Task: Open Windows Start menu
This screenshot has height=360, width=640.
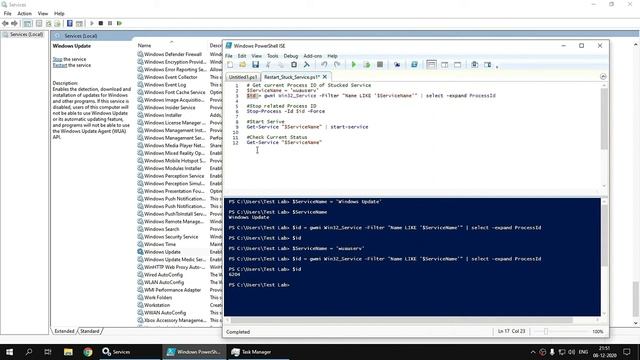Action: point(9,352)
